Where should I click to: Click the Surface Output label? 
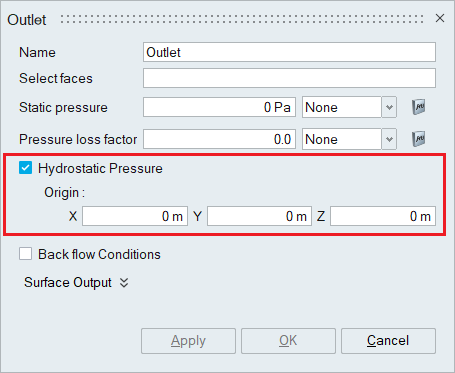coord(68,283)
